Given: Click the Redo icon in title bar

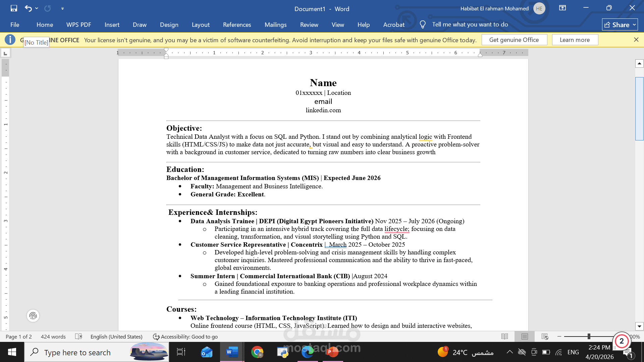Looking at the screenshot, I should click(x=48, y=8).
